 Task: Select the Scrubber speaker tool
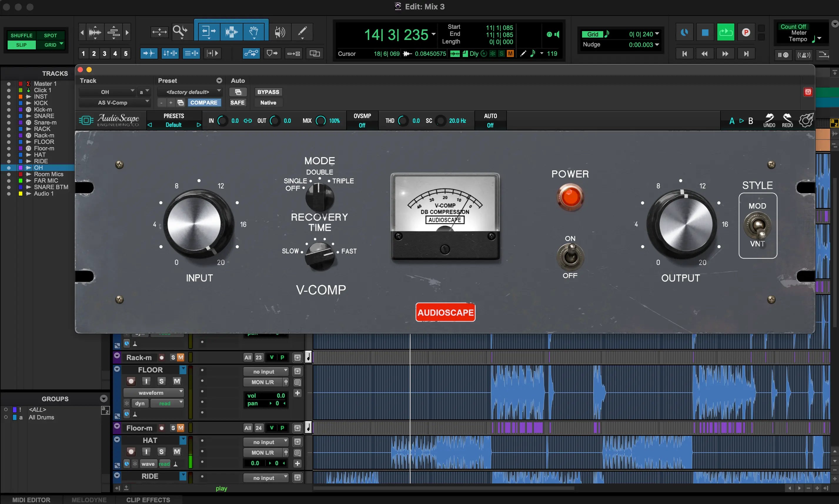pos(280,32)
